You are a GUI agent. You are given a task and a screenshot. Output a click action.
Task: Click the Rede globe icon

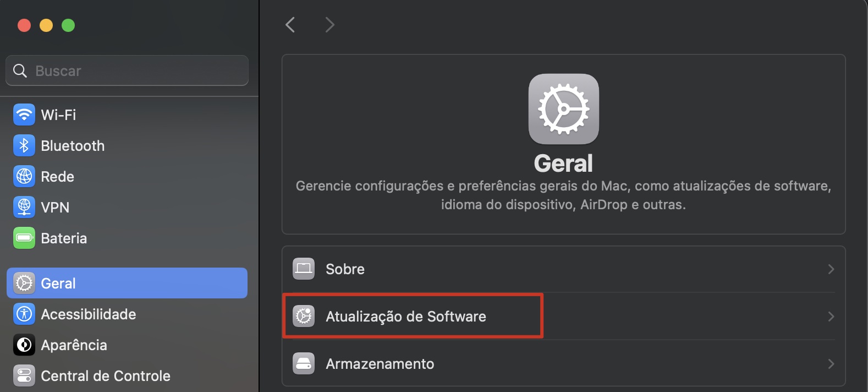(24, 176)
